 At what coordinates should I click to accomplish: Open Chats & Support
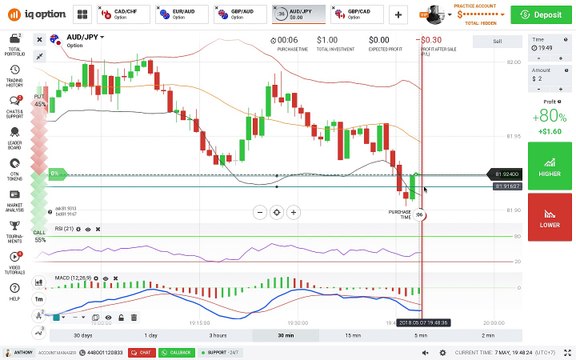pyautogui.click(x=14, y=107)
